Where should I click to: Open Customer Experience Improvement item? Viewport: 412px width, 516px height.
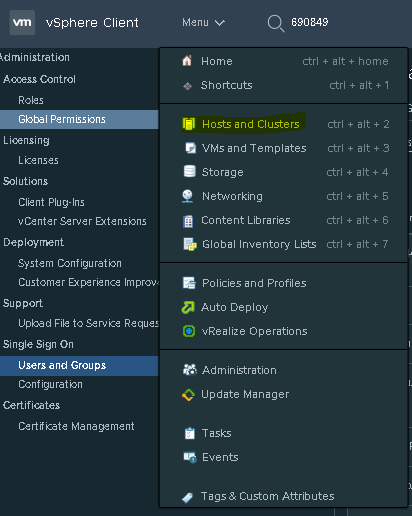coord(88,282)
